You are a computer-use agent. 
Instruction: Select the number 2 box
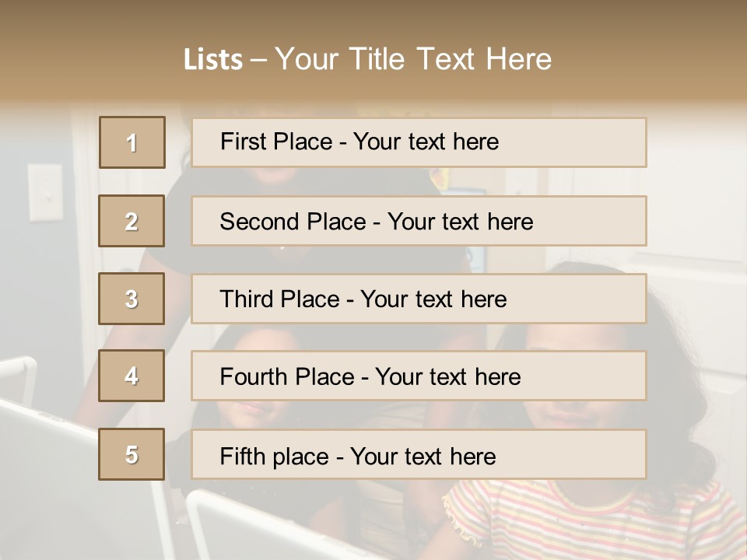[132, 221]
